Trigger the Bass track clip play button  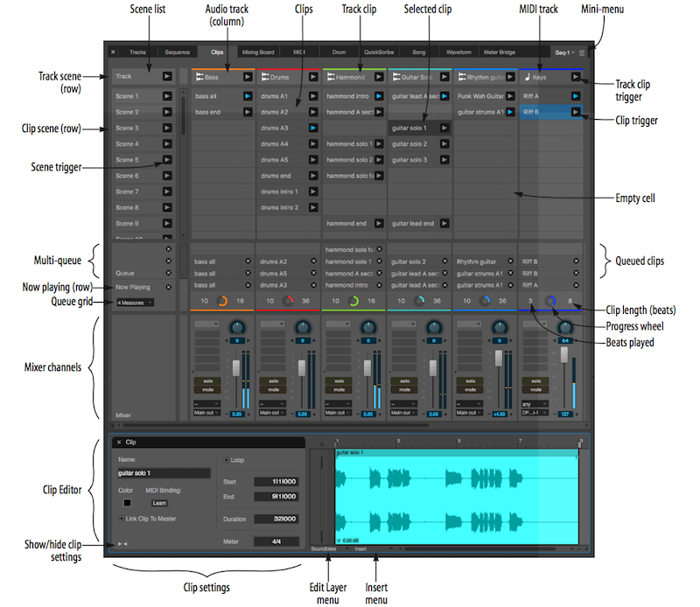248,77
